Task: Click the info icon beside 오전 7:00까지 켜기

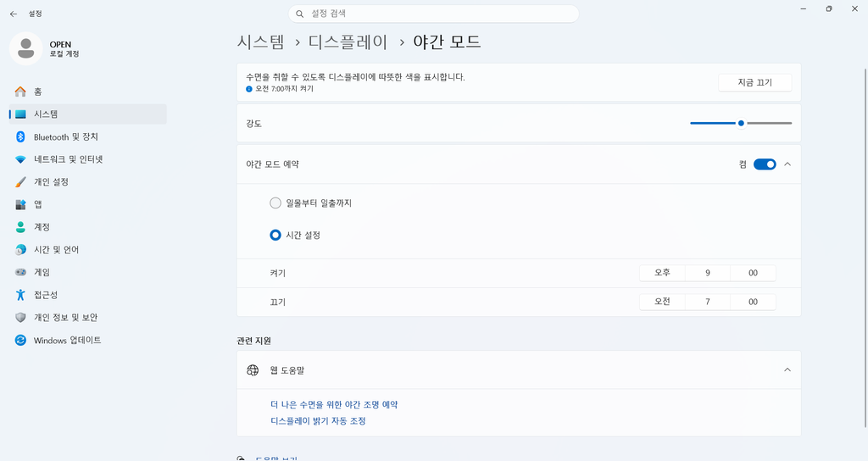Action: coord(249,89)
